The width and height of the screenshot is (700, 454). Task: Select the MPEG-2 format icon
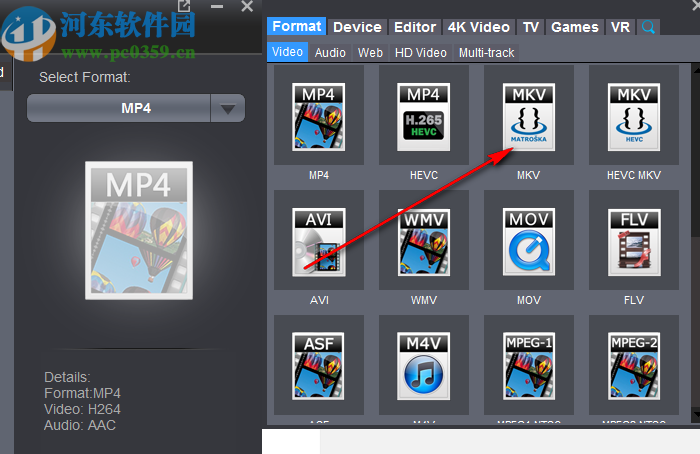634,366
